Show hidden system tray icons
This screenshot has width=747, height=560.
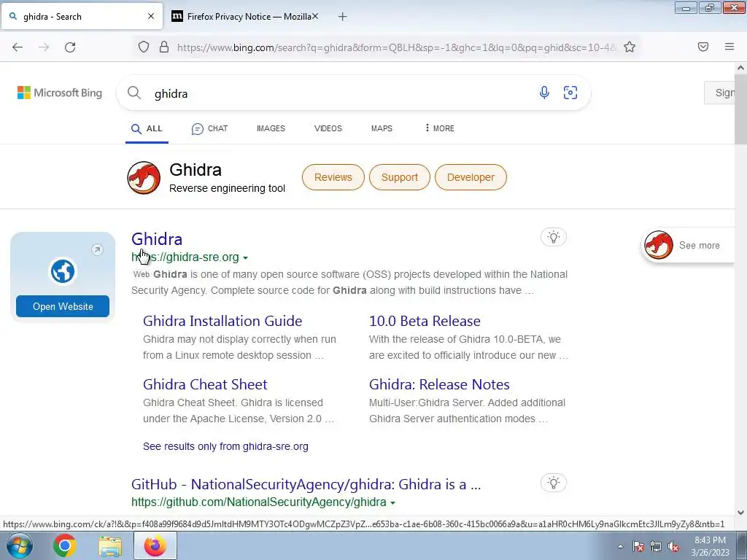pos(620,547)
